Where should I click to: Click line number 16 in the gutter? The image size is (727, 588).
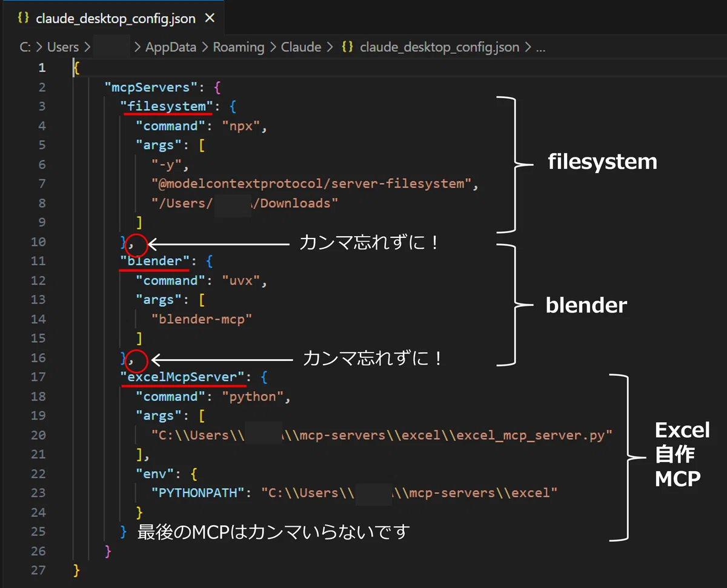pyautogui.click(x=38, y=358)
